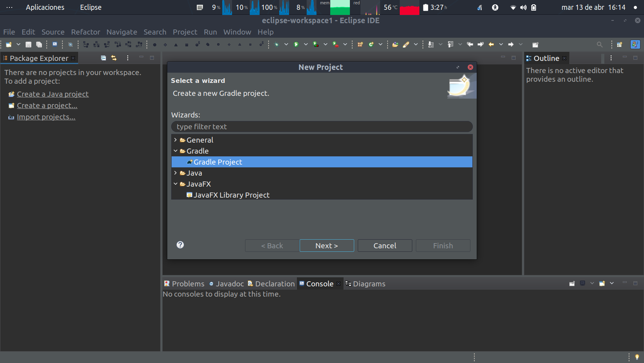Click the yellow Back navigation arrow
The image size is (644, 363).
491,44
